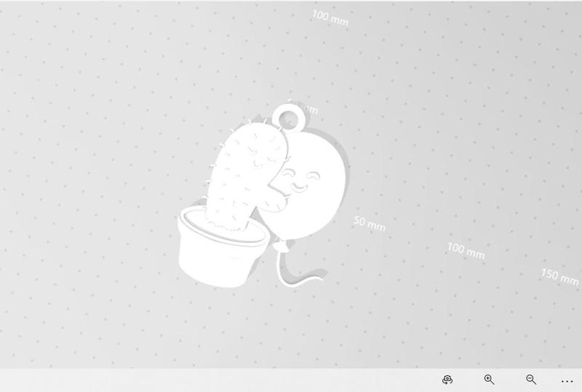Click the zoom out magnifier icon
The width and height of the screenshot is (582, 392).
click(x=531, y=380)
